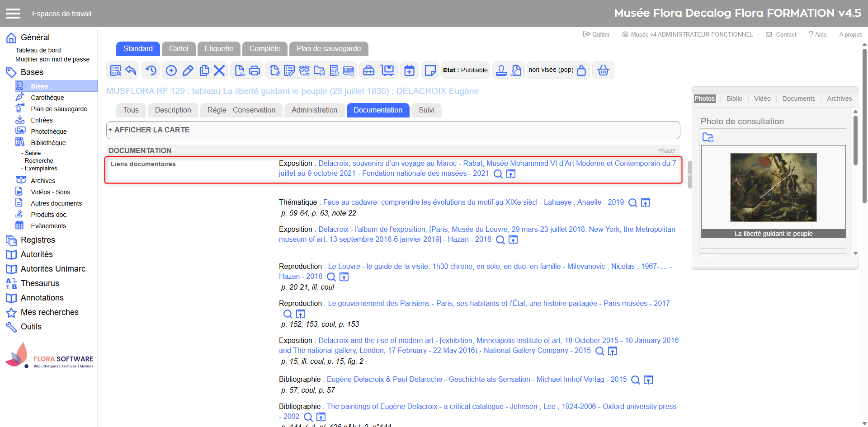Open Photothèque in the sidebar
This screenshot has height=427, width=868.
point(48,131)
